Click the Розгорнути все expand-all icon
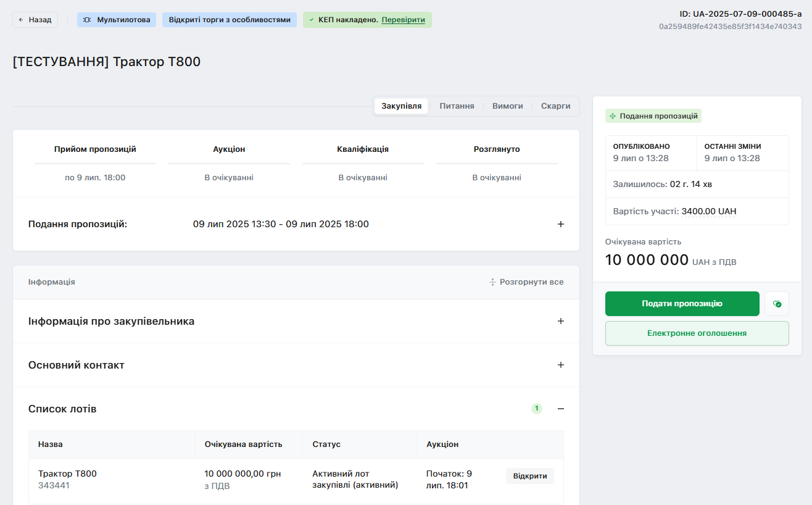The image size is (812, 505). 492,282
